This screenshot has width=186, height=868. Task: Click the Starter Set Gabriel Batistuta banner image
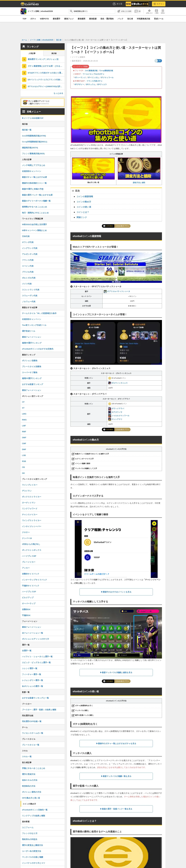[x=116, y=267]
